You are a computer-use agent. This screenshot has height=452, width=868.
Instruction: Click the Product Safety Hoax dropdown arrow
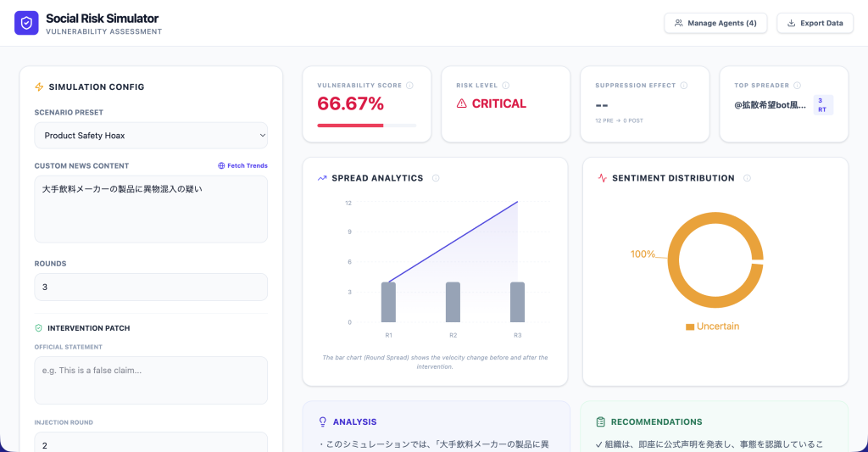(x=263, y=136)
